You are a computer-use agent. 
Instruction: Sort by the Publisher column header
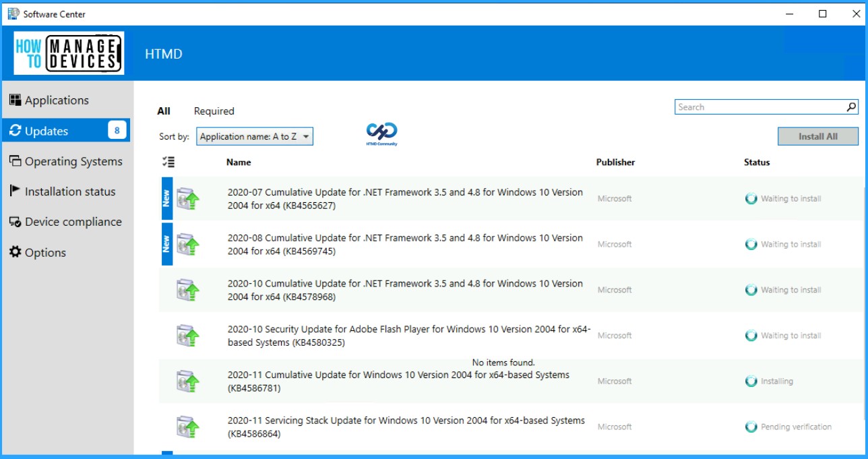pos(615,162)
